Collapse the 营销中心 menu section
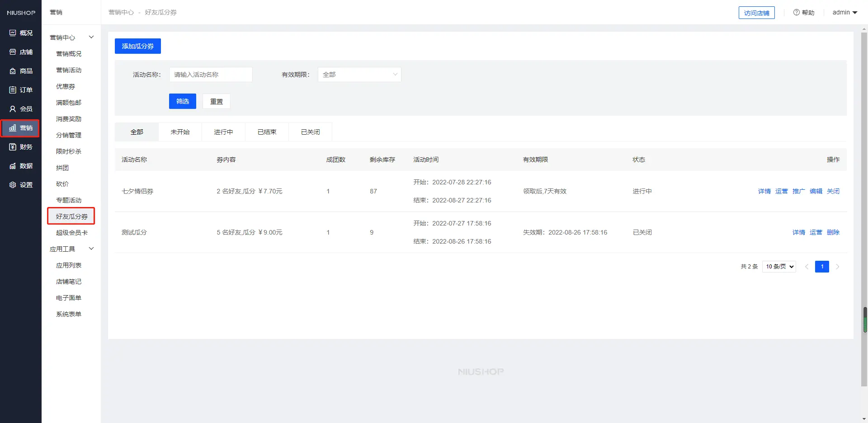The image size is (868, 423). coord(91,37)
